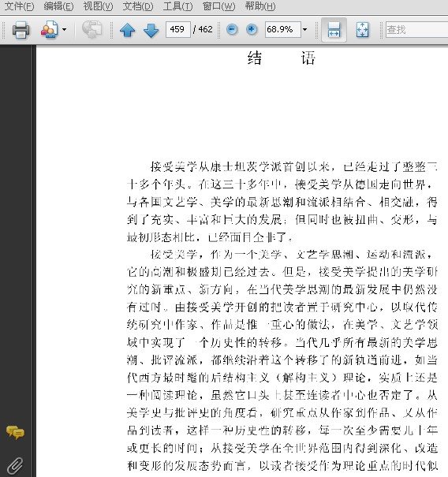Click the Print icon in toolbar

[x=21, y=30]
